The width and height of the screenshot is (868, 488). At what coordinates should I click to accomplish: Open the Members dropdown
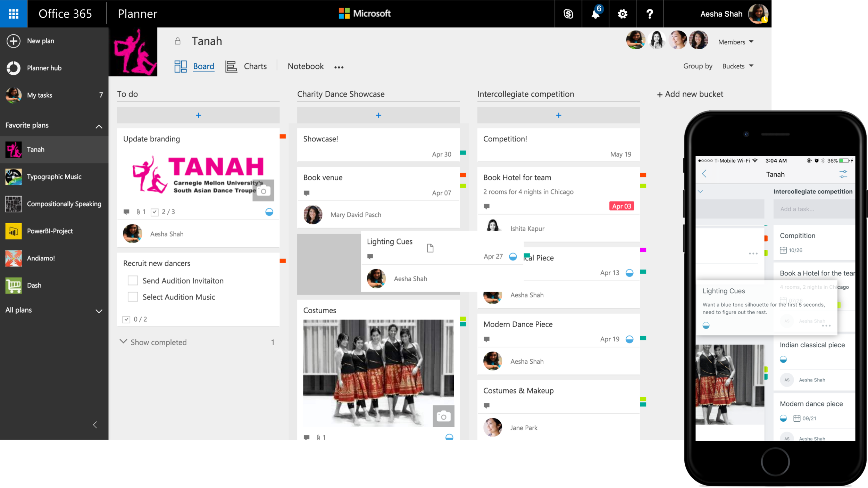(736, 42)
